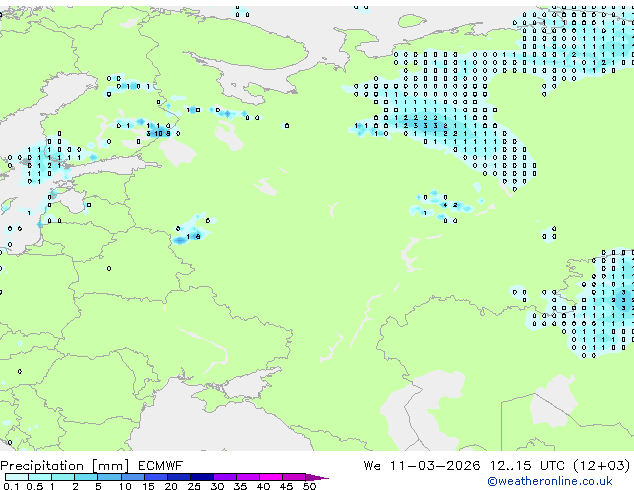The width and height of the screenshot is (634, 490).
Task: Click the '40' legend scale label
Action: coord(263,486)
